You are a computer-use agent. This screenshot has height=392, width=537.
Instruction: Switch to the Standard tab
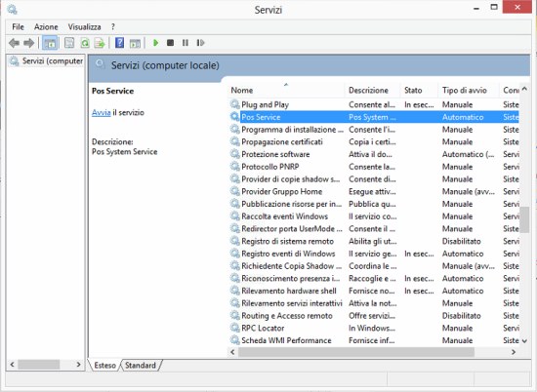141,366
